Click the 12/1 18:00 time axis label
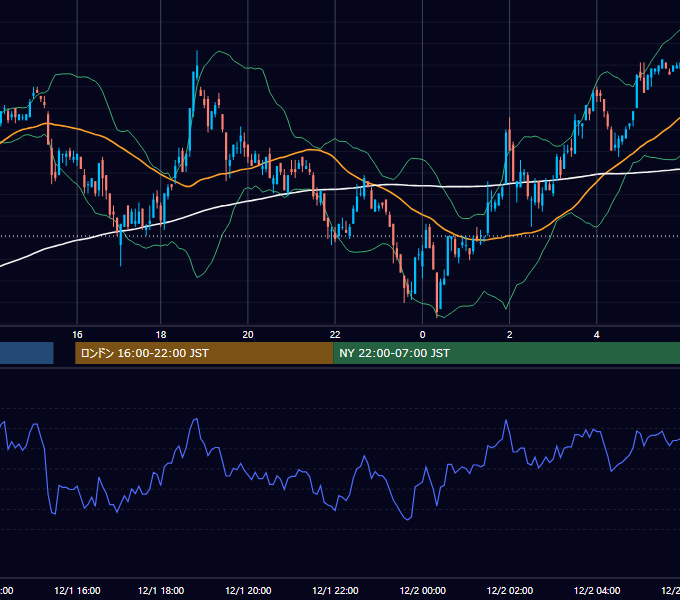The height and width of the screenshot is (600, 680). (x=161, y=590)
